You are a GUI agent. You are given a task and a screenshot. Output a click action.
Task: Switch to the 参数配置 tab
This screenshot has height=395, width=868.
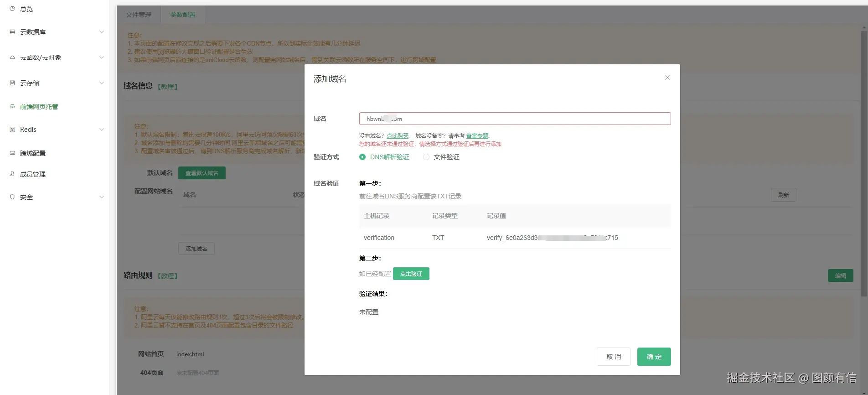[x=183, y=15]
